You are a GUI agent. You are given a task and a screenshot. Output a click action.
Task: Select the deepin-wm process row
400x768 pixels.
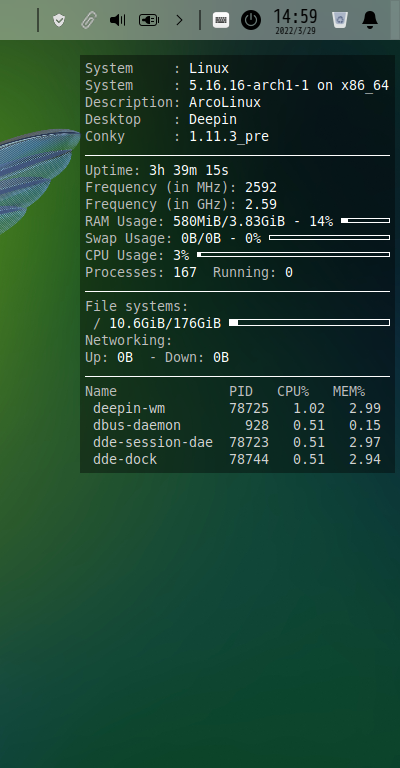[237, 408]
